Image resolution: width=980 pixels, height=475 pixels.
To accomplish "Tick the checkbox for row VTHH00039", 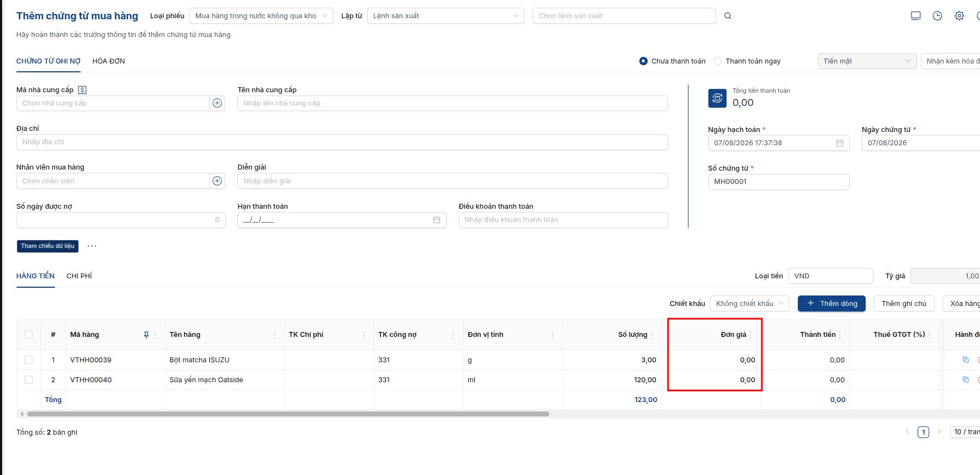I will (29, 360).
